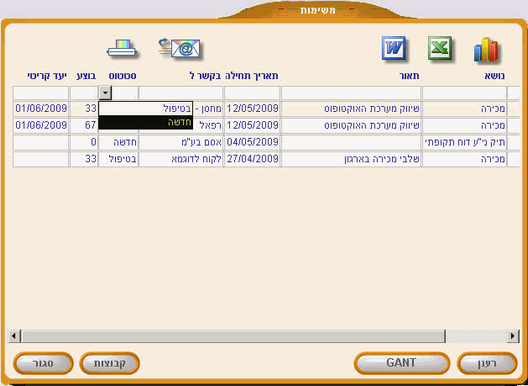Click 'שיווק מערכת האוקטופוס' in רפאל row
This screenshot has height=386, width=528.
[351, 125]
